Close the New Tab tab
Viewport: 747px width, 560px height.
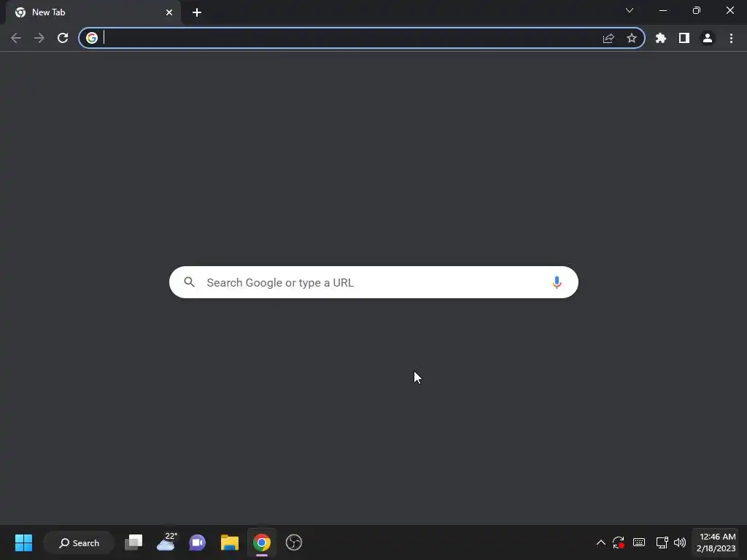pyautogui.click(x=169, y=12)
